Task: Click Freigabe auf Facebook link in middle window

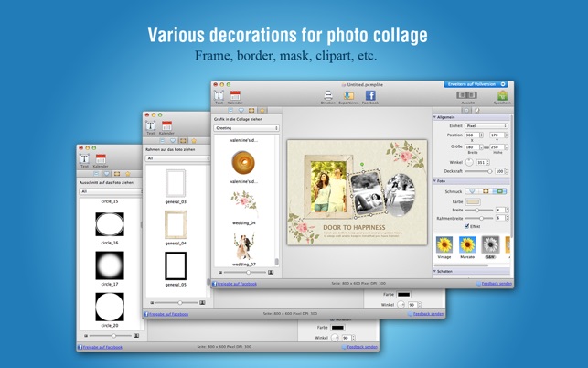Action: 169,314
